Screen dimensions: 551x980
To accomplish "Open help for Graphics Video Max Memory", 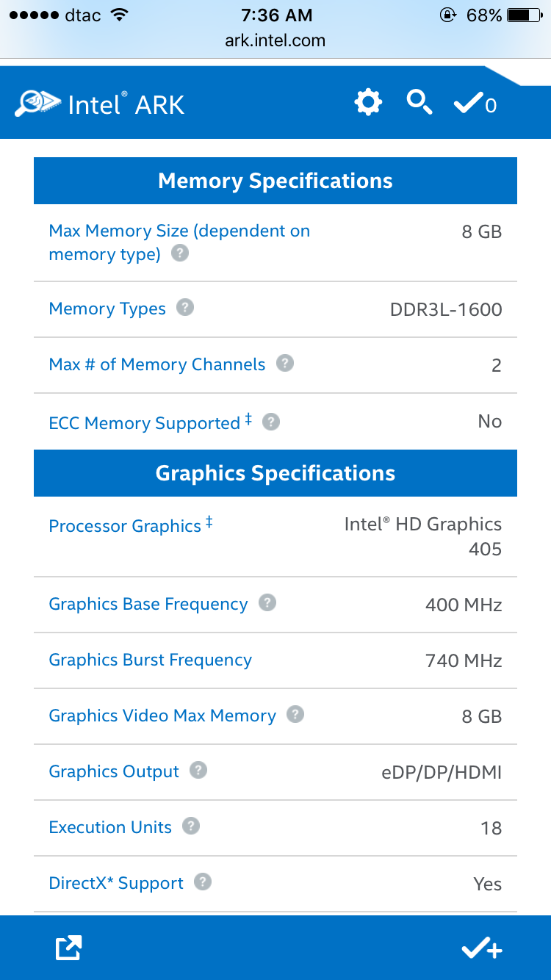I will point(295,714).
